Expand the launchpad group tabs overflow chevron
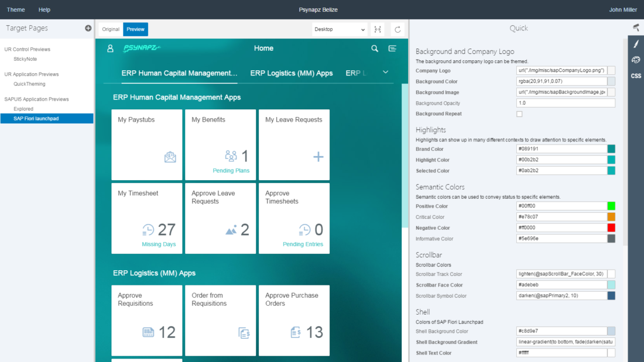644x362 pixels. (385, 73)
